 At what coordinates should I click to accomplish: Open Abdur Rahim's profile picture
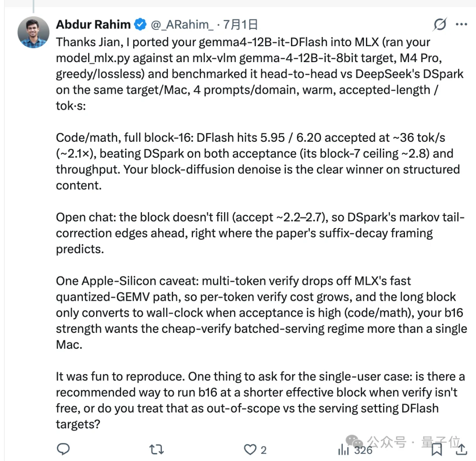click(33, 33)
